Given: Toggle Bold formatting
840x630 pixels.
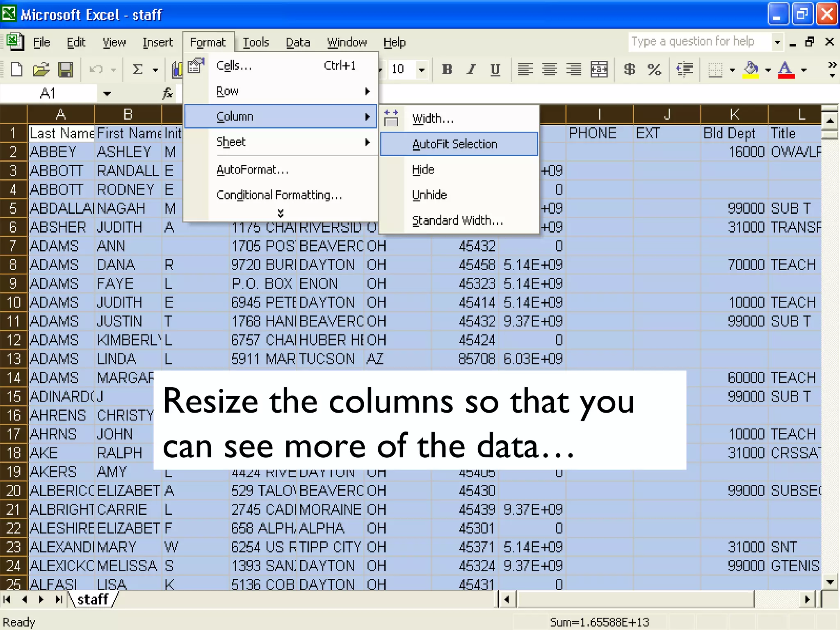Looking at the screenshot, I should 447,69.
